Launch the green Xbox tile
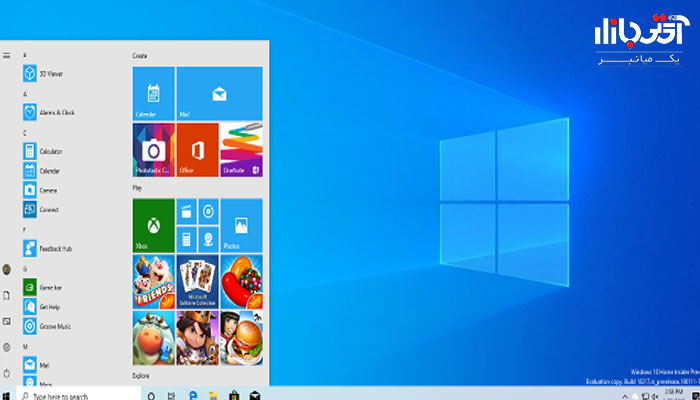Viewport: 700px width, 400px height. click(x=154, y=226)
